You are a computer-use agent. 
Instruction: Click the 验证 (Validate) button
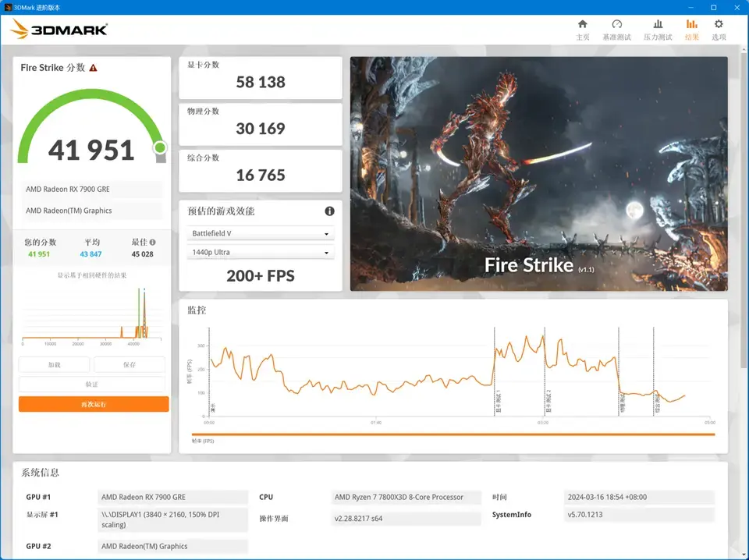coord(92,385)
